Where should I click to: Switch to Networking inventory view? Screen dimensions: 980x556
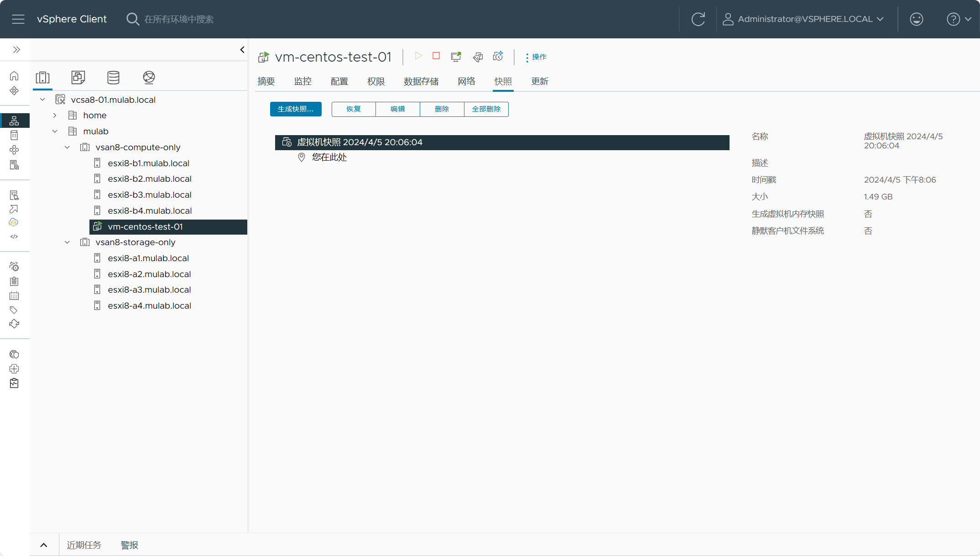(149, 78)
